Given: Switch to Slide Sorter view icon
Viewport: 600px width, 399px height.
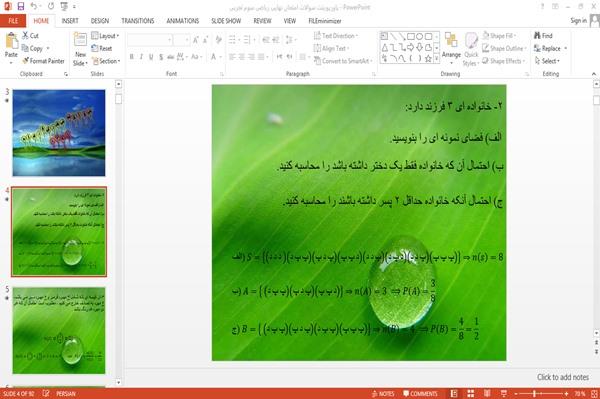Looking at the screenshot, I should [471, 394].
